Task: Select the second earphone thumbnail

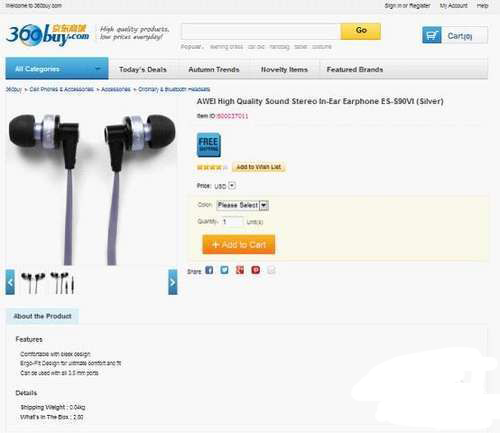Action: [x=62, y=283]
